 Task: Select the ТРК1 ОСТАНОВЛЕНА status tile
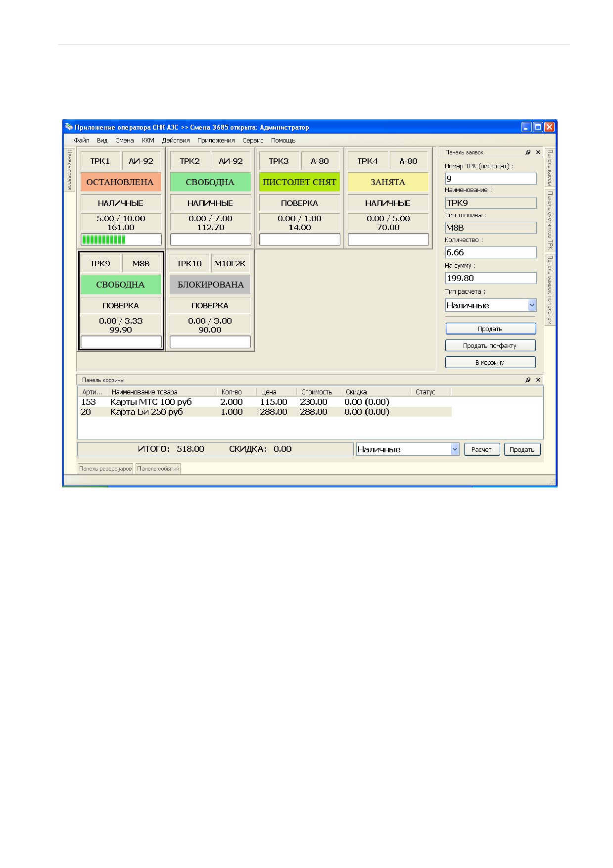[121, 182]
